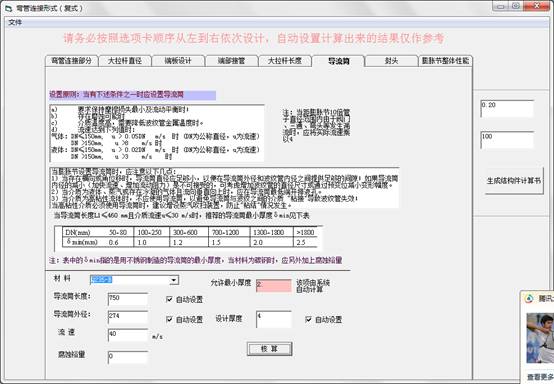This screenshot has height=384, width=554.
Task: Click the 核算 button
Action: click(270, 349)
